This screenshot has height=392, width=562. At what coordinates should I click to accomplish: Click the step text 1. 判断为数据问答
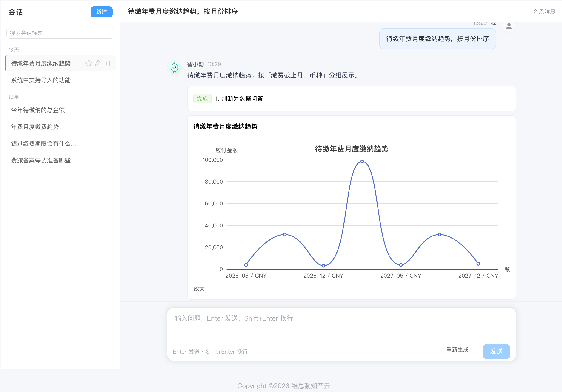click(x=239, y=98)
